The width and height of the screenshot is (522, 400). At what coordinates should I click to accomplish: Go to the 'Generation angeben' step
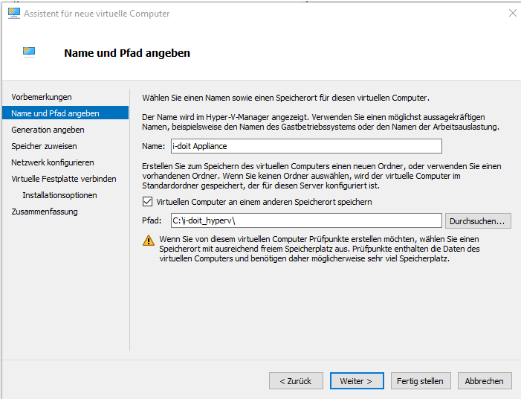48,130
